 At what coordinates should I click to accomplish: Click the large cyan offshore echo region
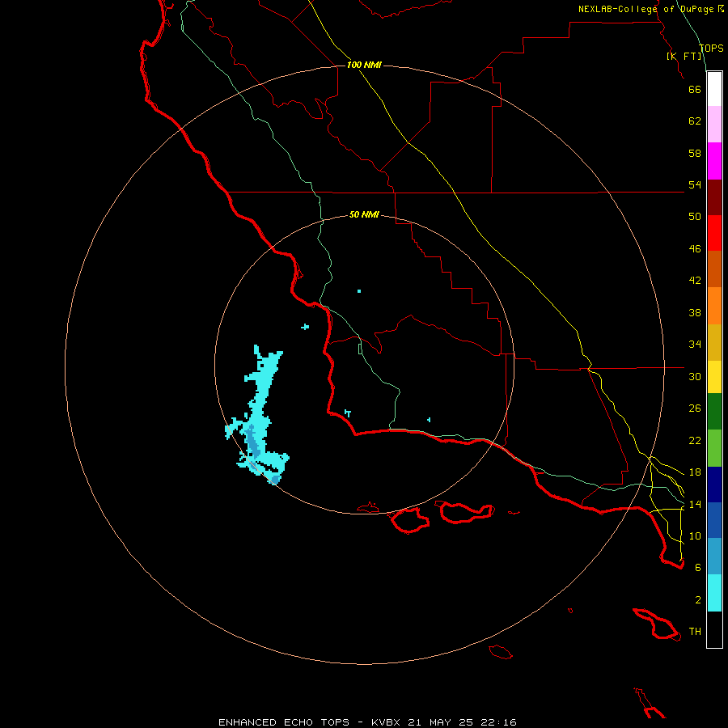pyautogui.click(x=260, y=400)
